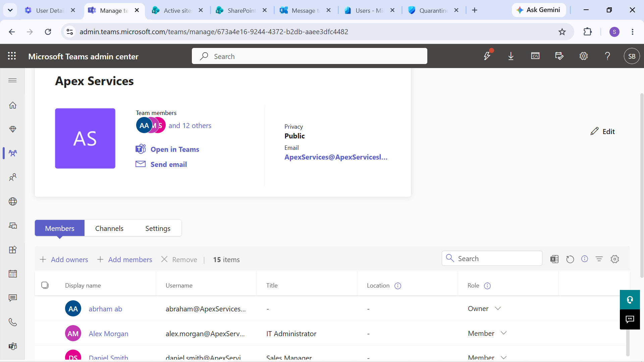Screen dimensions: 644x362
Task: Reload the page with browser refresh
Action: [x=48, y=32]
